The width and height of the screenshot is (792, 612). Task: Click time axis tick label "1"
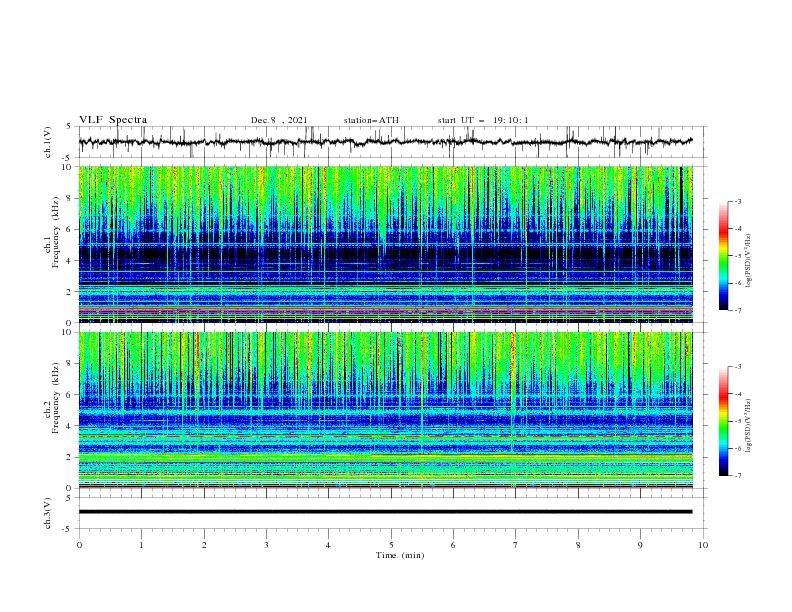click(x=141, y=545)
